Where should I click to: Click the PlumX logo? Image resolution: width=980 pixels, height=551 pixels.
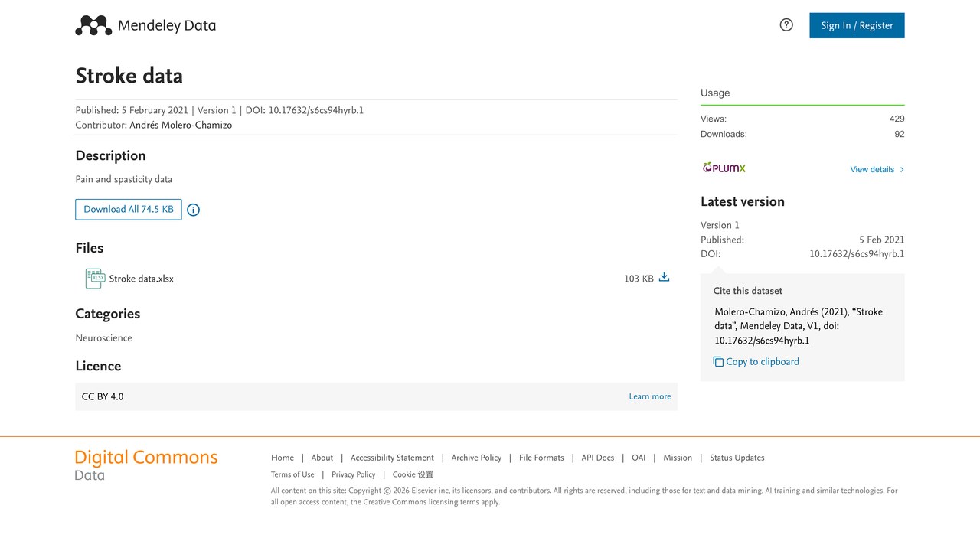[724, 168]
